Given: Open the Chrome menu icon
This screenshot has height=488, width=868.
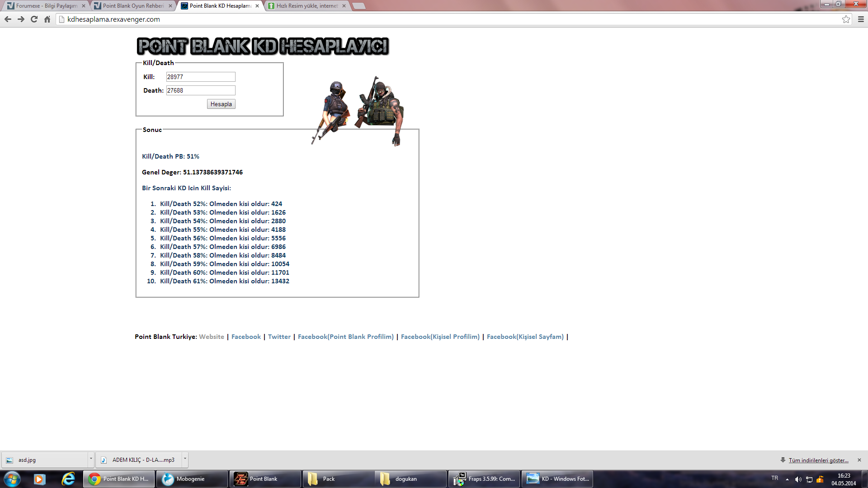Looking at the screenshot, I should click(861, 19).
